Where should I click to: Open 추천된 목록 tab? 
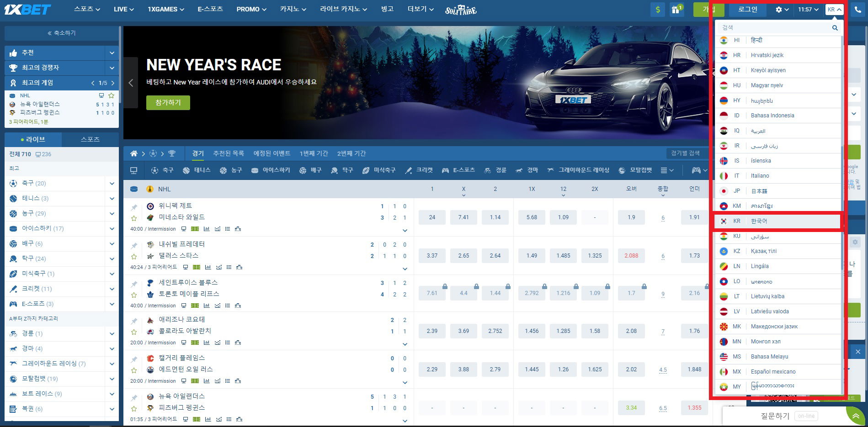click(x=229, y=153)
